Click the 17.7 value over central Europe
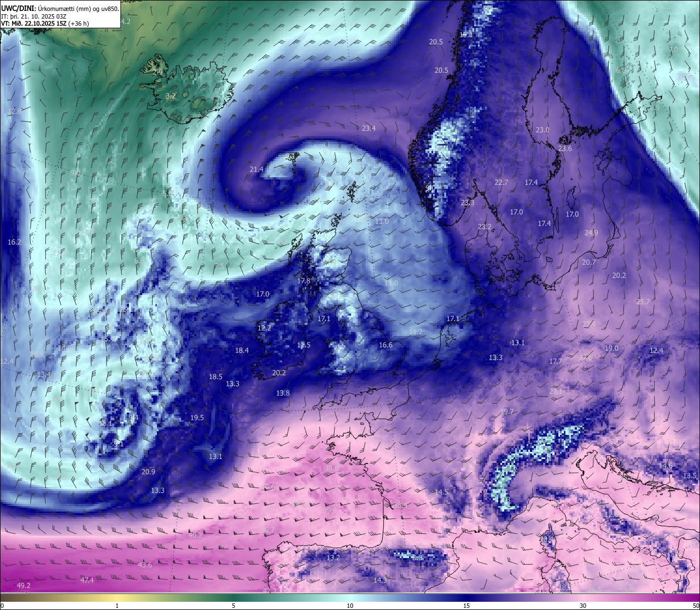Viewport: 700px width, 610px height. [x=556, y=362]
